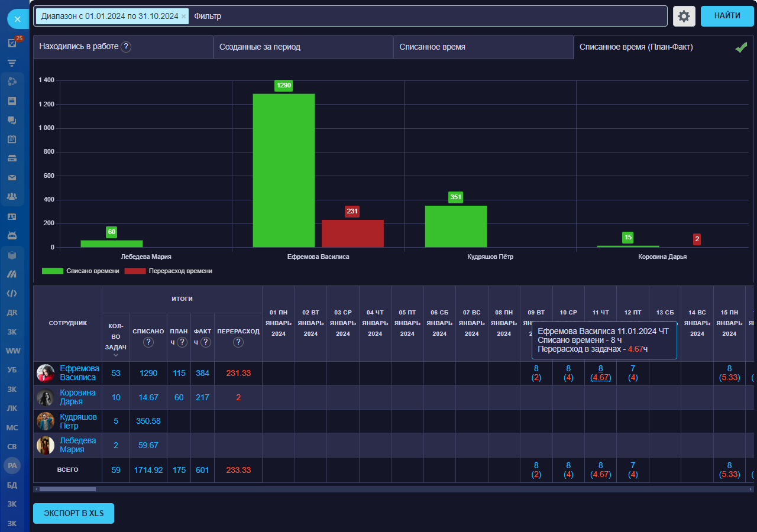757x532 pixels.
Task: Collapse sidebar with the round X button
Action: 17,20
